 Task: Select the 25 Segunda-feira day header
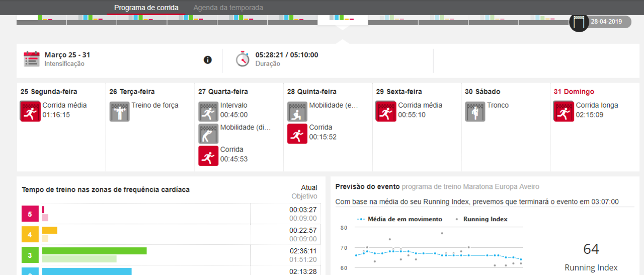coord(49,92)
